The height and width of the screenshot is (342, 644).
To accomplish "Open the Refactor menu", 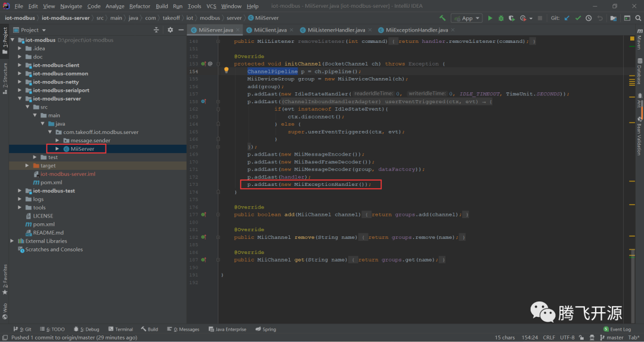I will coord(140,6).
